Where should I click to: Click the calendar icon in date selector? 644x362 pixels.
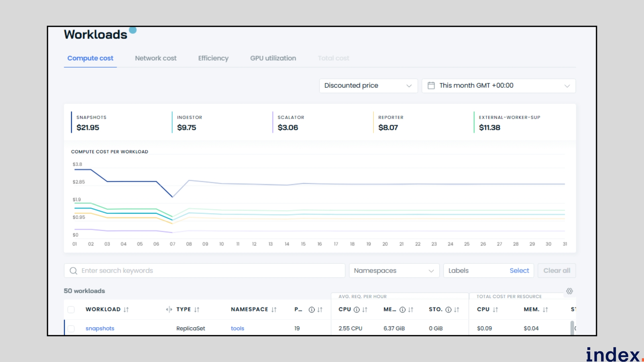(431, 85)
